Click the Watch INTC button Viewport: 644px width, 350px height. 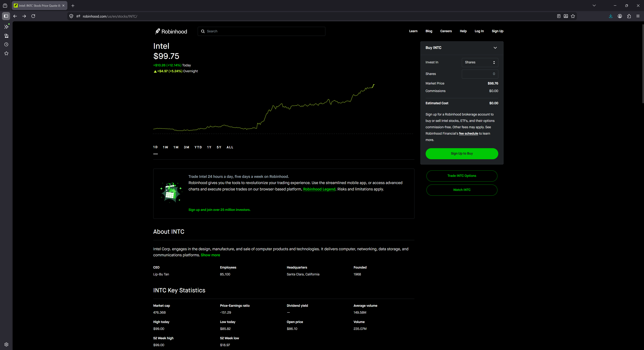(x=462, y=190)
